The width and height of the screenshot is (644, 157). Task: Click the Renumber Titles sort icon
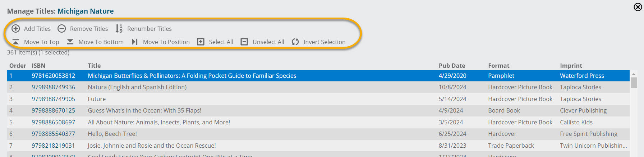(x=119, y=28)
